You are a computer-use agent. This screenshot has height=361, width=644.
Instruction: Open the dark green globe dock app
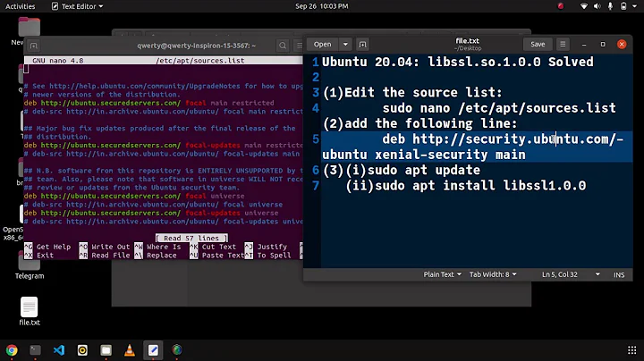click(177, 350)
